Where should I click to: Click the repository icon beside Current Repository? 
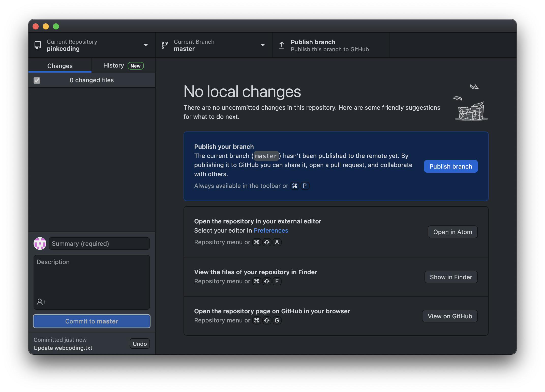click(x=38, y=45)
